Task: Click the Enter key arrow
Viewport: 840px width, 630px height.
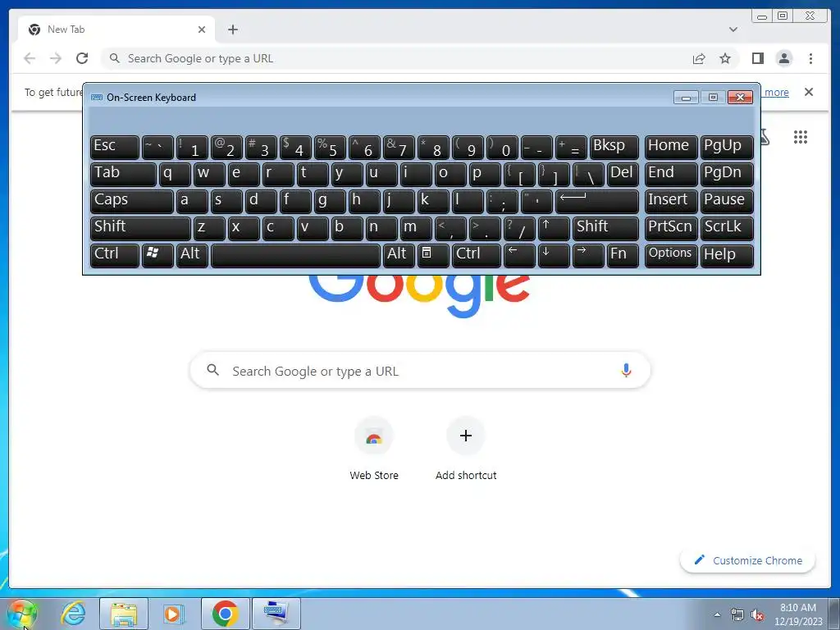Action: click(597, 201)
